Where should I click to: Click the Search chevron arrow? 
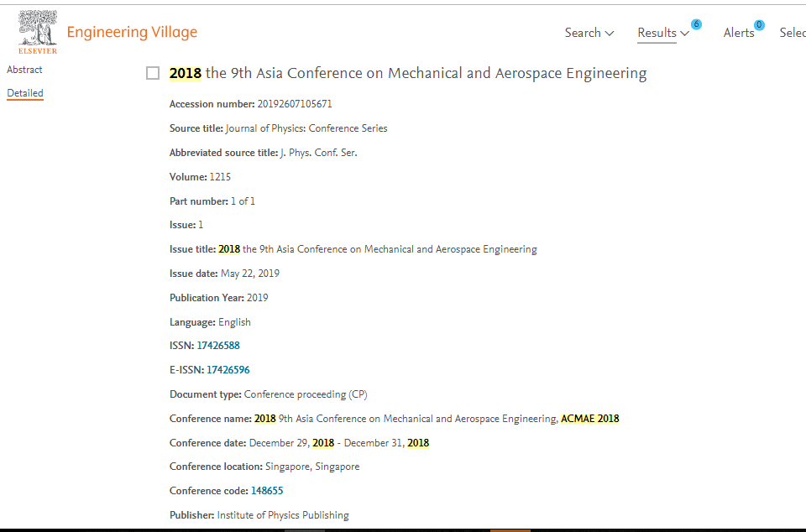tap(610, 34)
